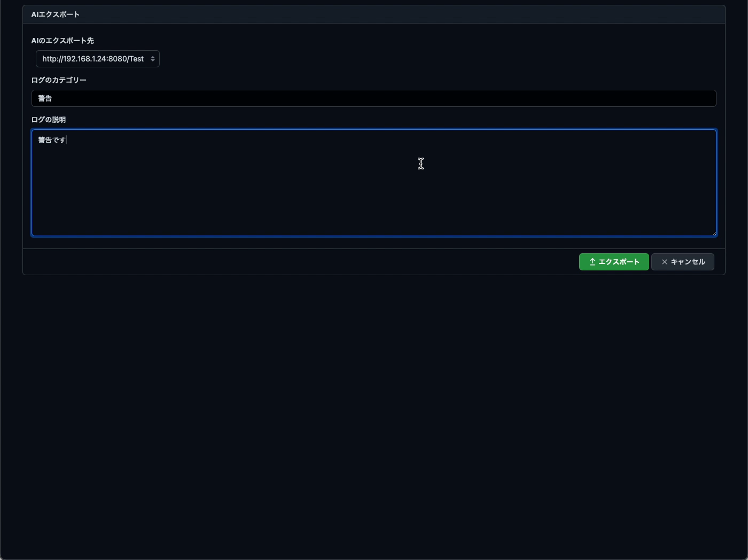The image size is (748, 560).
Task: Click the upload arrow icon on Export button
Action: click(593, 262)
